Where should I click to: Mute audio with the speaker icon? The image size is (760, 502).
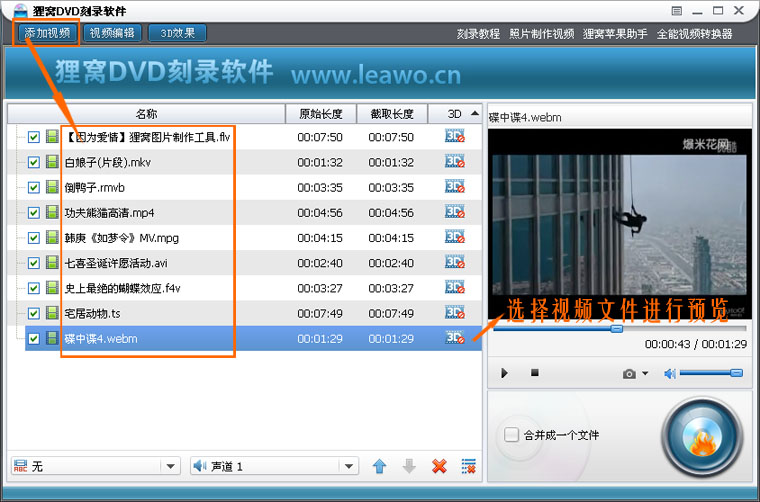(x=670, y=374)
